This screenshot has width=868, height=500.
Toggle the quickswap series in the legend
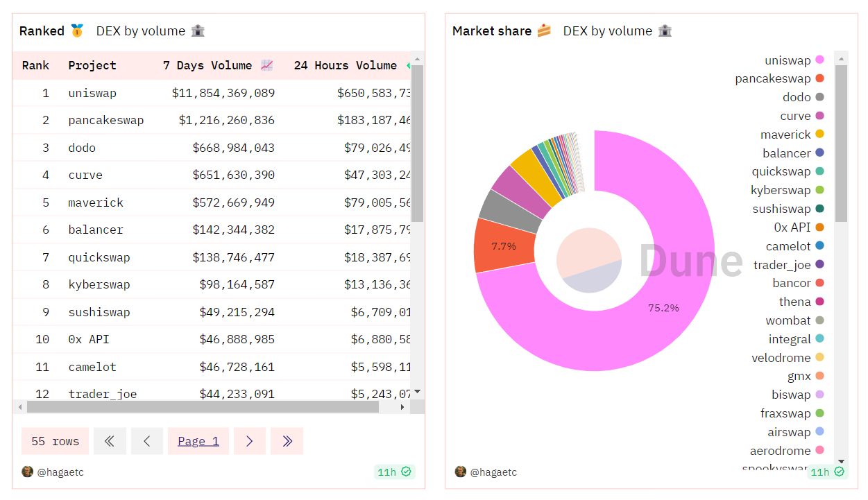788,171
